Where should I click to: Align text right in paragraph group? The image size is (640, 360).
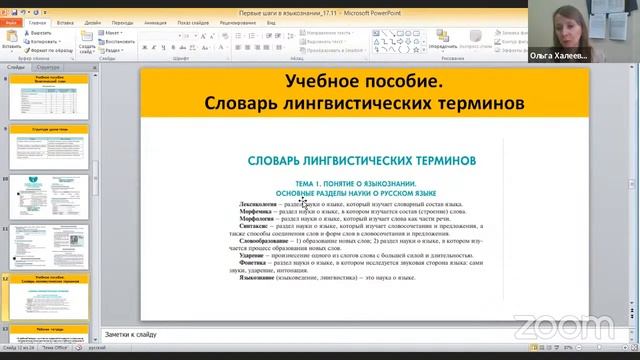click(257, 48)
